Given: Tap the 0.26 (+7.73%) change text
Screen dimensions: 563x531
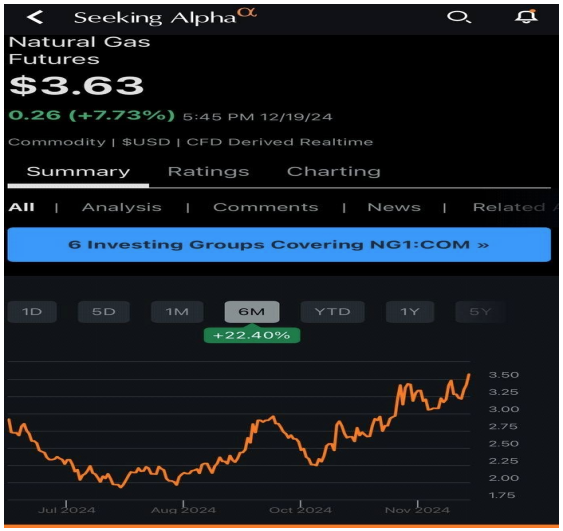Looking at the screenshot, I should (x=92, y=115).
